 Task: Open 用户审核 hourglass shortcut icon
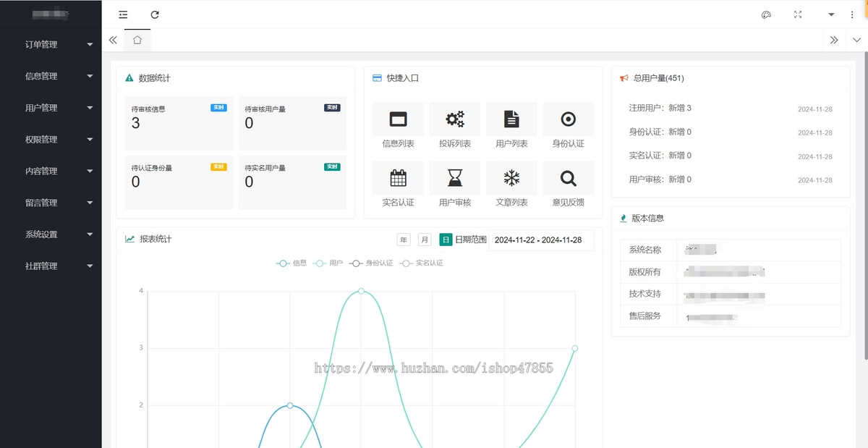pos(455,178)
